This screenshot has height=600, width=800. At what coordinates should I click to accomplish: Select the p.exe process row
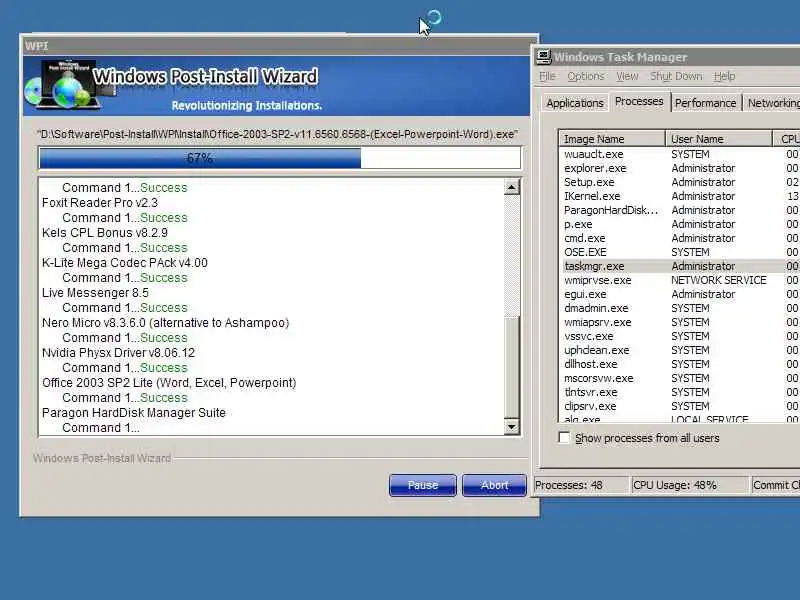pos(679,224)
